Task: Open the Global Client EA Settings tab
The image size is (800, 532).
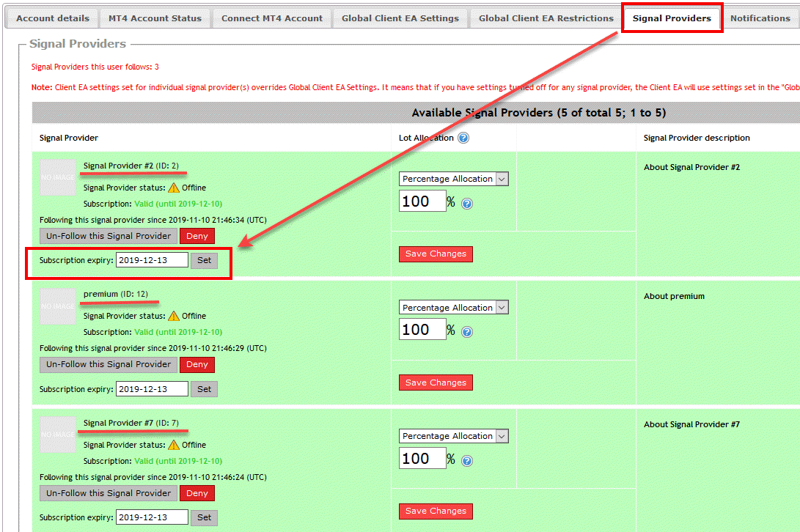Action: click(400, 18)
